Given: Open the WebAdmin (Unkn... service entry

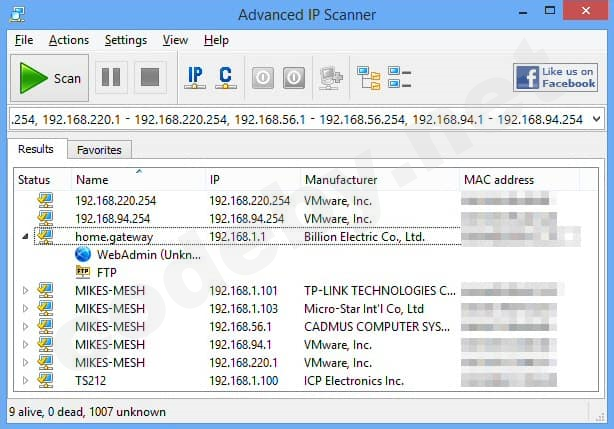Looking at the screenshot, I should (149, 255).
